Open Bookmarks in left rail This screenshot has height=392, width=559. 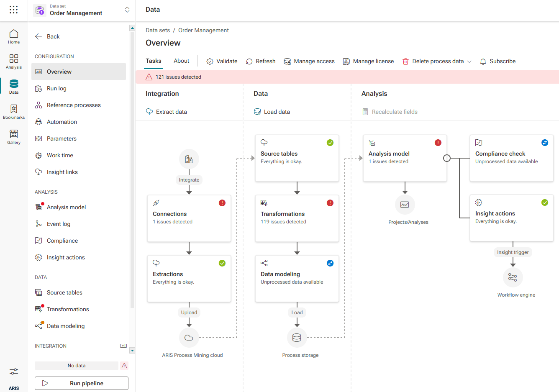14,112
